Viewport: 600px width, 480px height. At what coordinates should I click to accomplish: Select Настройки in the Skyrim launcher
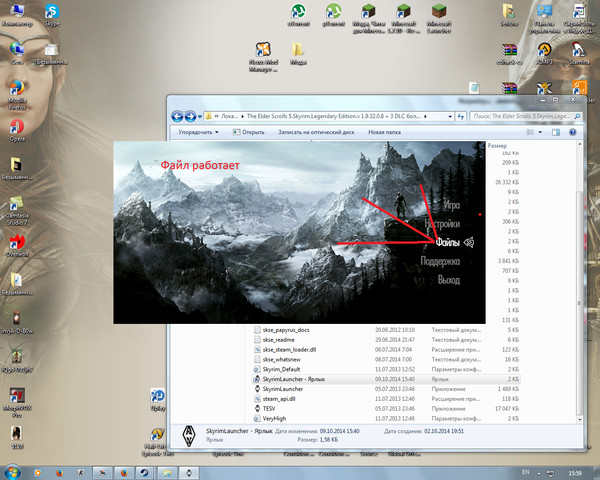[442, 224]
